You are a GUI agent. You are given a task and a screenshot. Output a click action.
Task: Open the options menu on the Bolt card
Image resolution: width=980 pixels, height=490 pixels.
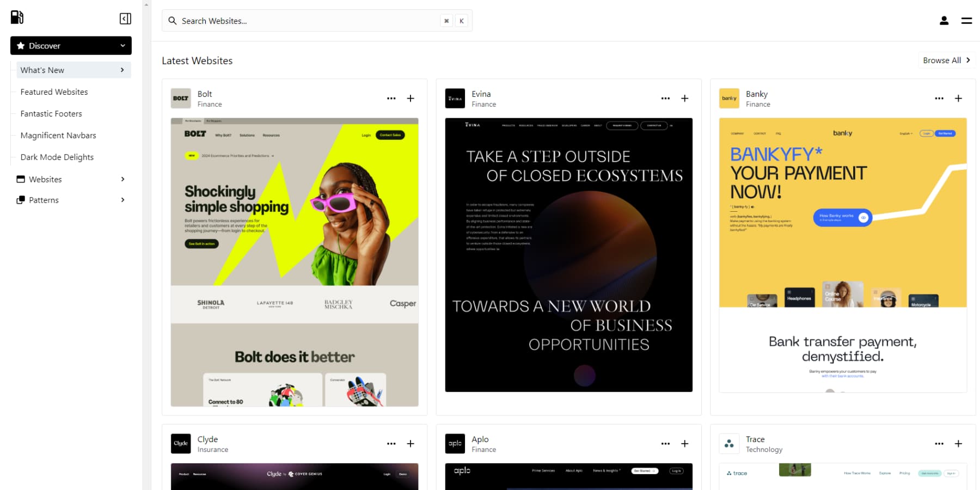click(391, 98)
